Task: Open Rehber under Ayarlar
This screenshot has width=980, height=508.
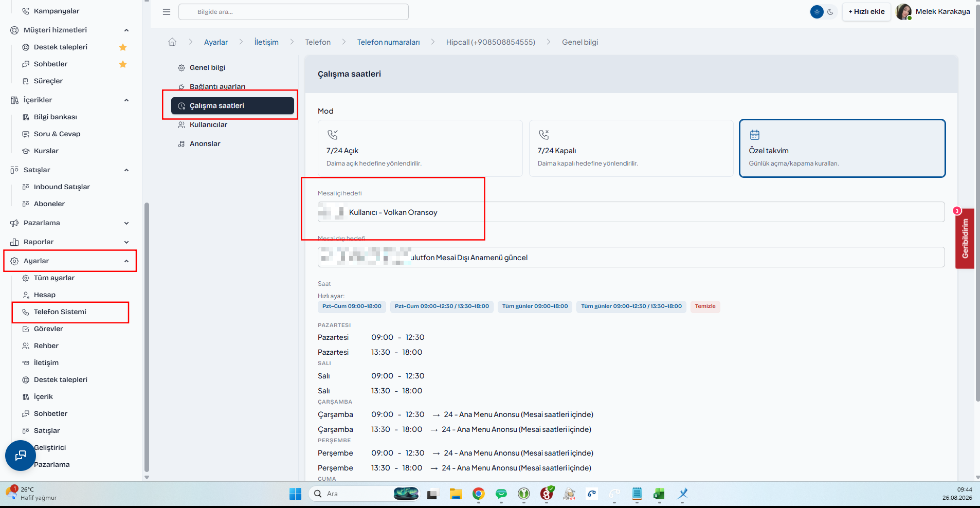Action: pyautogui.click(x=46, y=346)
